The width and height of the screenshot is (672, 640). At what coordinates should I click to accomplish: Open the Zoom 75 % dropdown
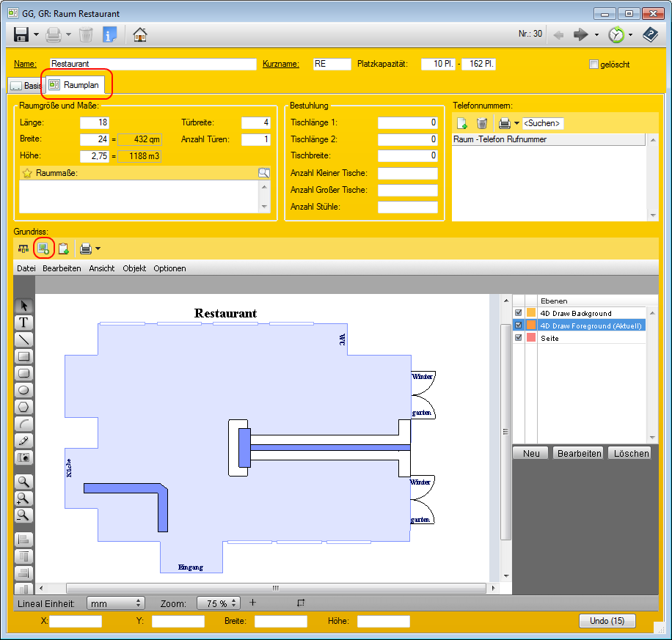[x=219, y=603]
